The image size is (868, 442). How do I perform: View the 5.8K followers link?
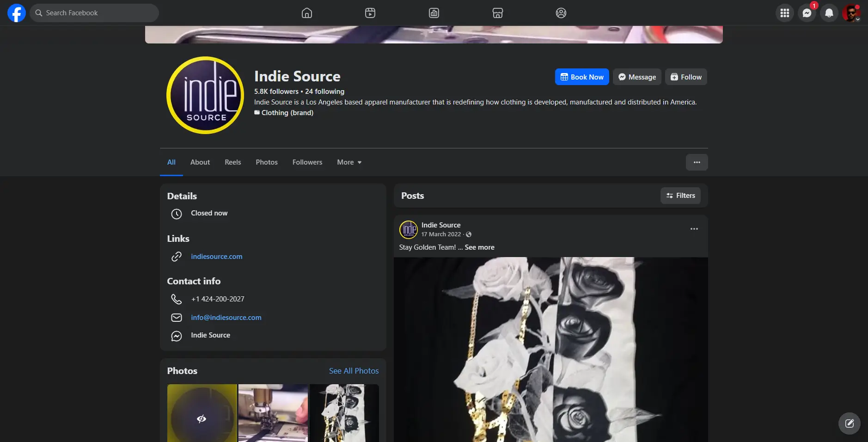276,92
